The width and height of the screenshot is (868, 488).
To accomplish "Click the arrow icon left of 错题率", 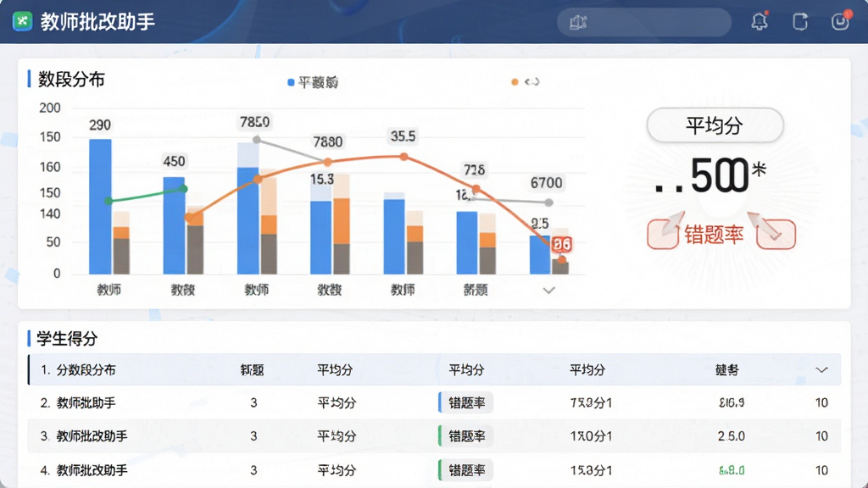I will 665,232.
